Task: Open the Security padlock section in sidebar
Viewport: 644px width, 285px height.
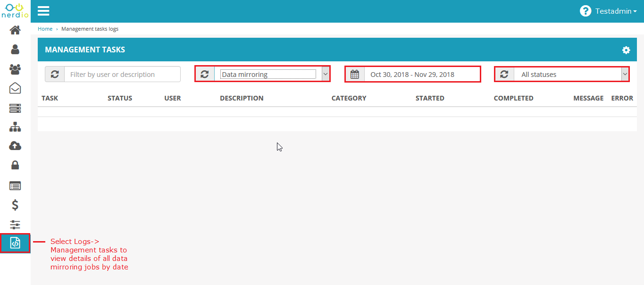Action: (x=15, y=165)
